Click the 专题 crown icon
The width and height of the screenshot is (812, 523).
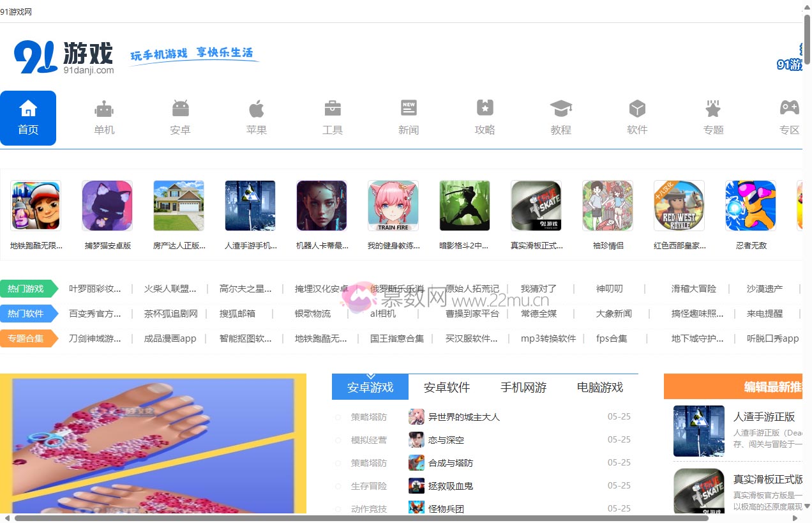pos(712,109)
